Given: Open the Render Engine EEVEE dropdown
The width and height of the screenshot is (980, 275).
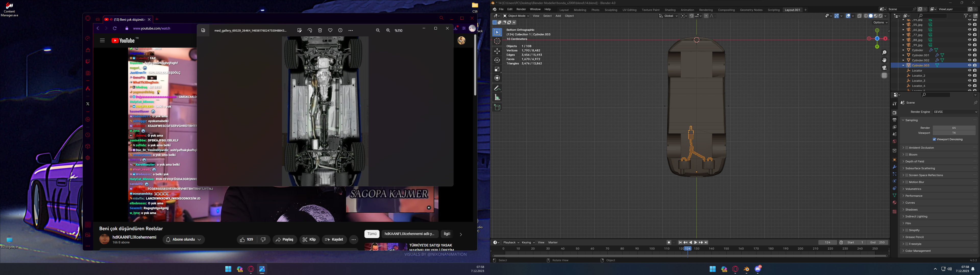Looking at the screenshot, I should point(955,112).
